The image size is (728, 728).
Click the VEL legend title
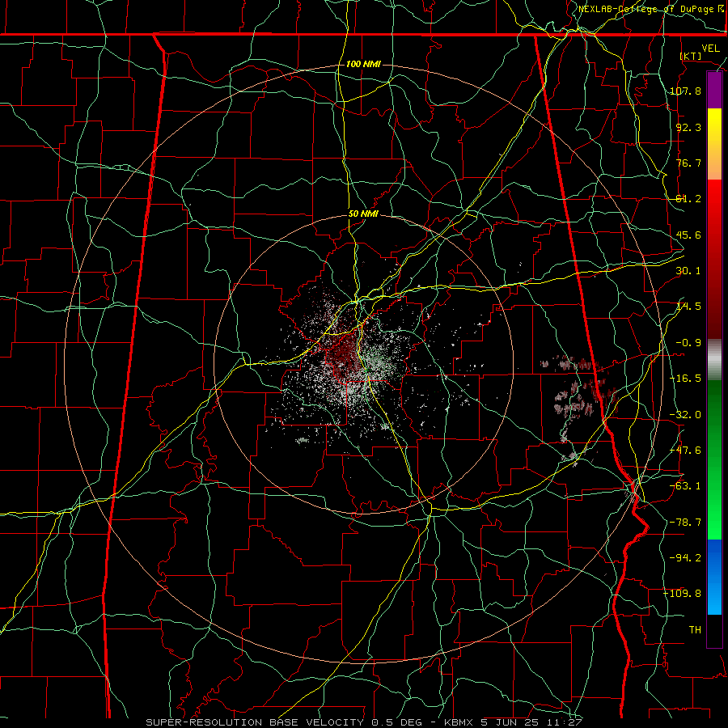(711, 49)
